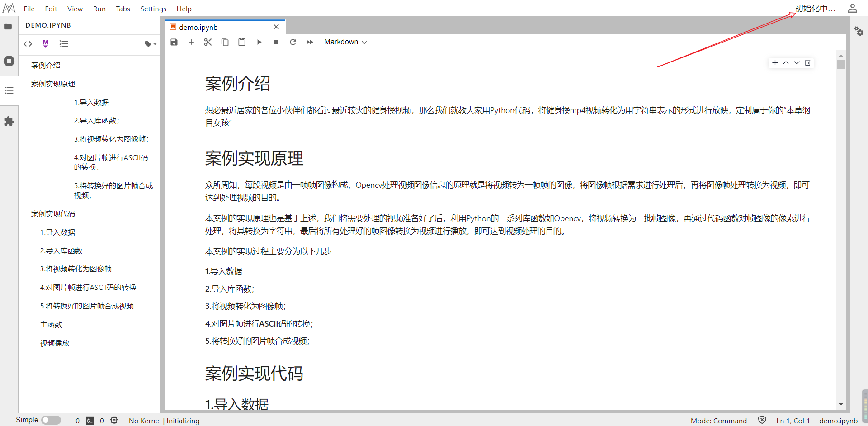868x426 pixels.
Task: Click the kernel chip icon in status bar
Action: click(x=114, y=420)
